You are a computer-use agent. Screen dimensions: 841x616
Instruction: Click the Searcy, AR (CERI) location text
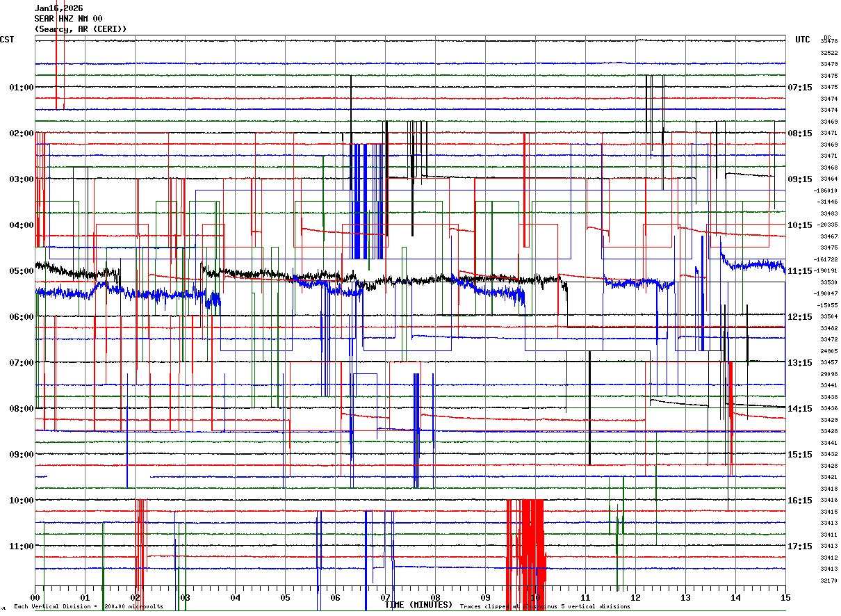(81, 29)
